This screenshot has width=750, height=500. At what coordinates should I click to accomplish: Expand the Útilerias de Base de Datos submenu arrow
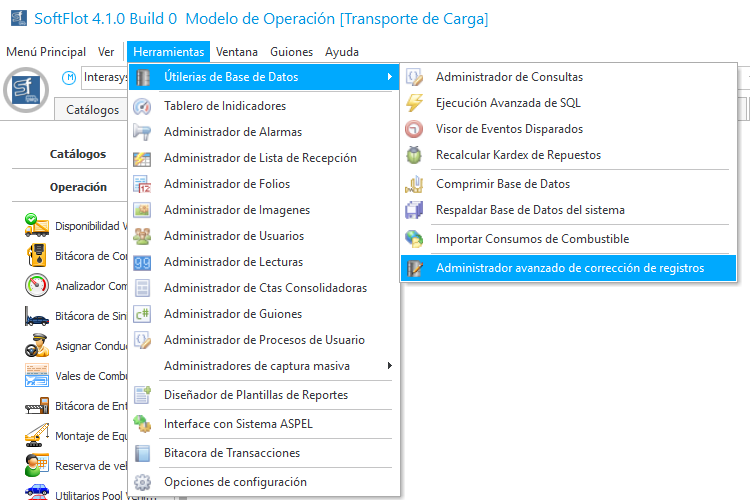click(388, 77)
